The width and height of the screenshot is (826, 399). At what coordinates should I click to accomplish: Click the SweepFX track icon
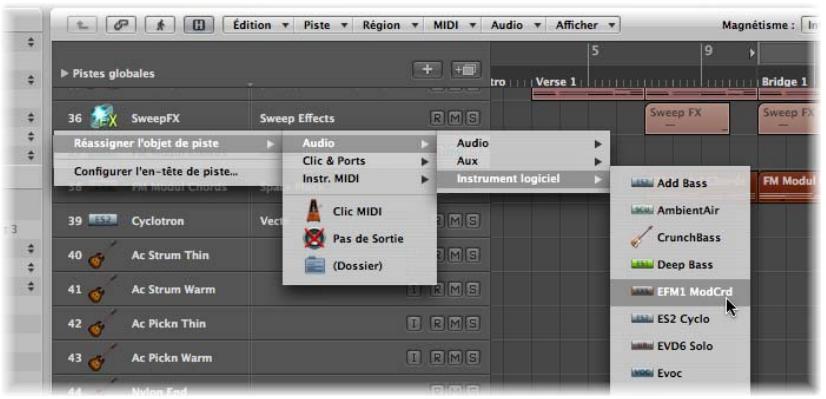tap(103, 117)
